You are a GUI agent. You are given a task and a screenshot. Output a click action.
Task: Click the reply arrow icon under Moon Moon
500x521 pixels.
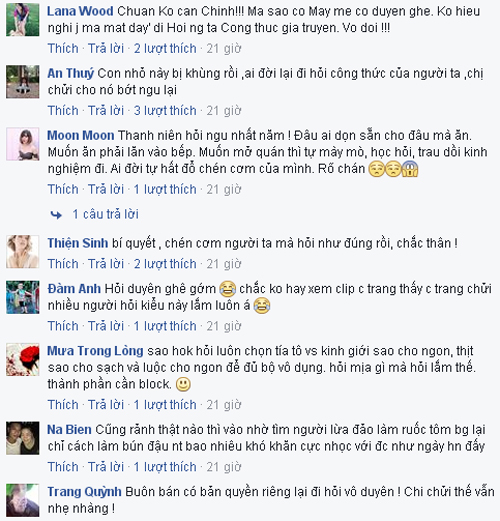(56, 215)
